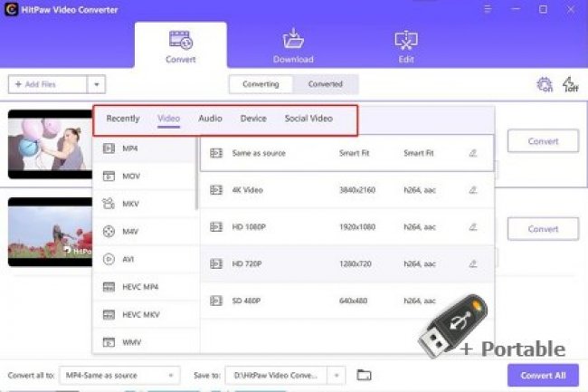The width and height of the screenshot is (588, 392).
Task: Show the Converted list
Action: [x=326, y=84]
